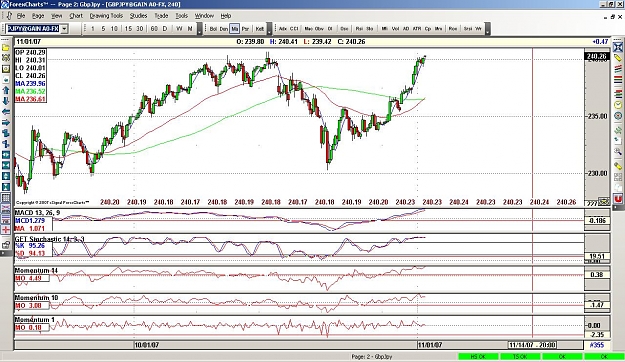Select the 10 minute interval

point(114,29)
